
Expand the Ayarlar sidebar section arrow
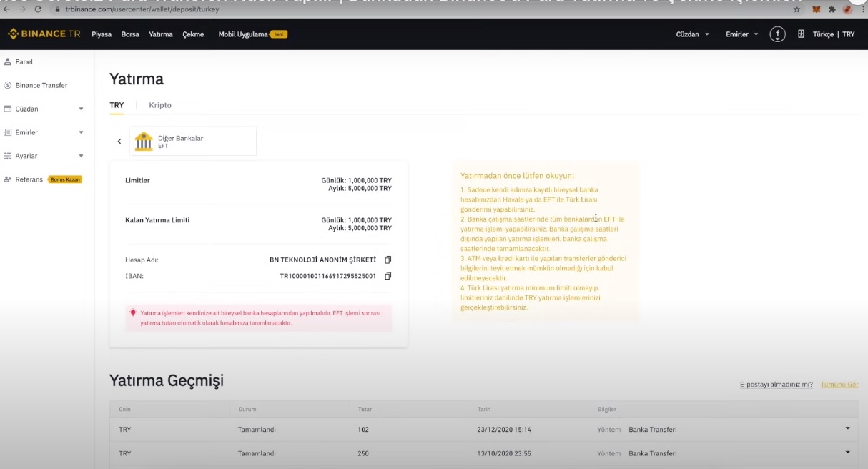[x=81, y=157]
